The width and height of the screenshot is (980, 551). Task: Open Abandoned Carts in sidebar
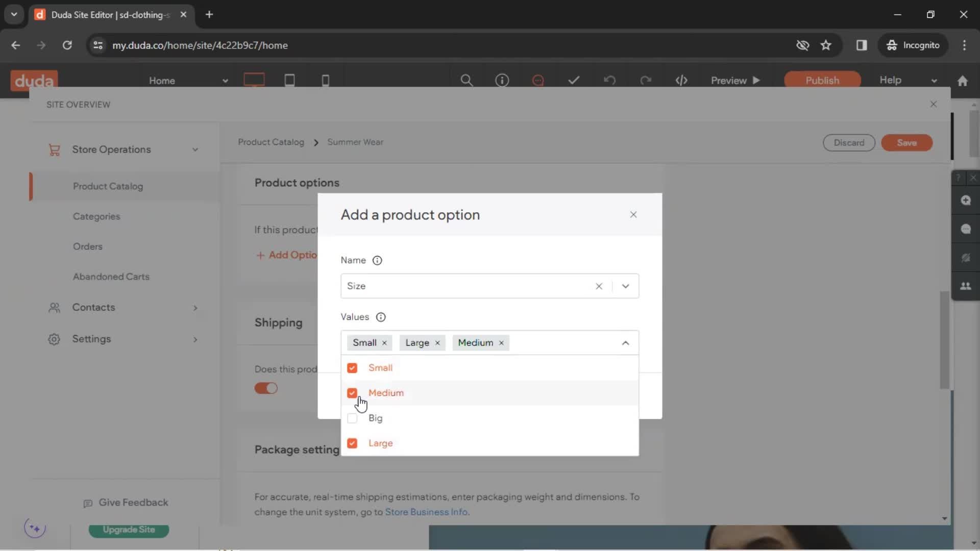point(111,277)
